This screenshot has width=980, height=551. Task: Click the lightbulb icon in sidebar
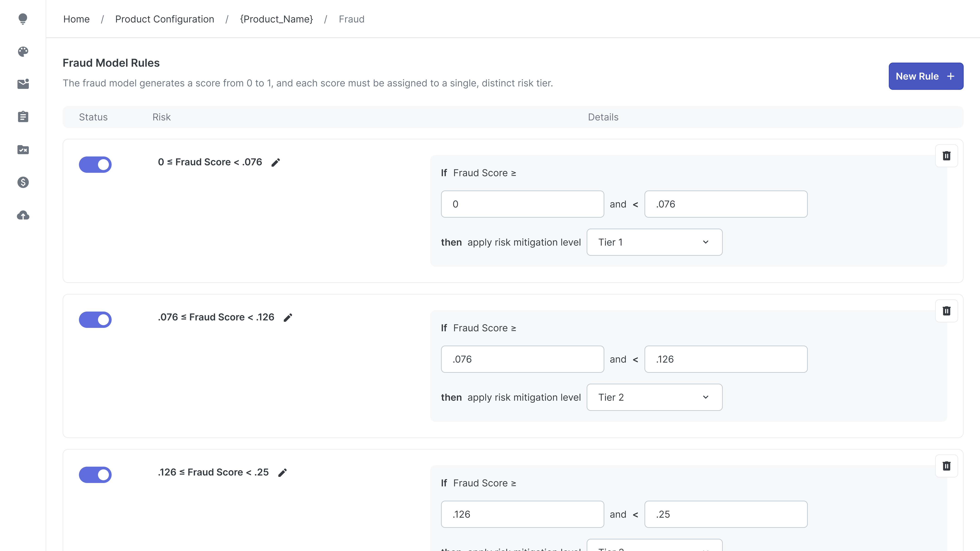pos(23,19)
